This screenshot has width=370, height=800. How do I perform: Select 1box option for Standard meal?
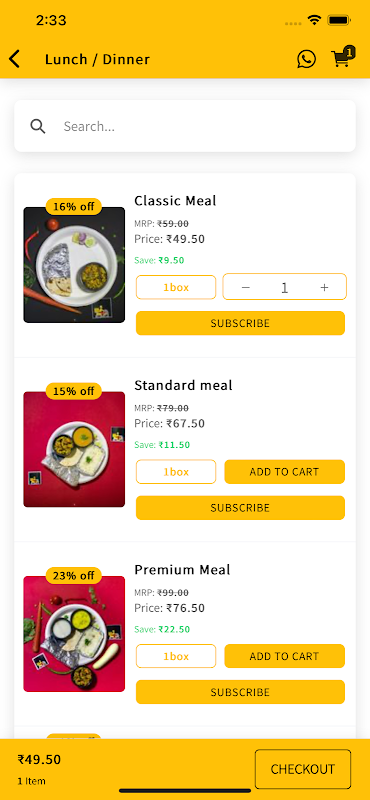(176, 472)
